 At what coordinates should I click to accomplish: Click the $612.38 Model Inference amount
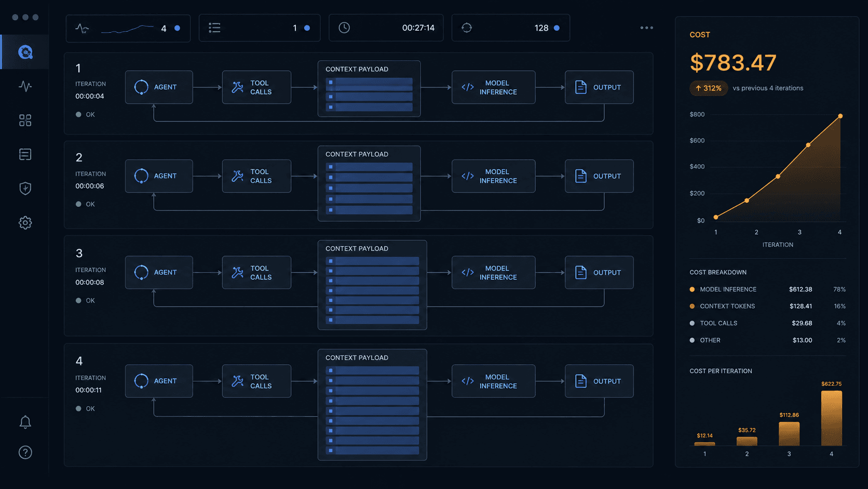click(801, 289)
